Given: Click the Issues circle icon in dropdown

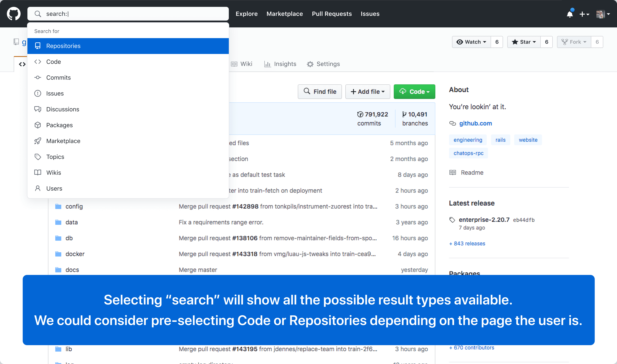Looking at the screenshot, I should point(37,93).
